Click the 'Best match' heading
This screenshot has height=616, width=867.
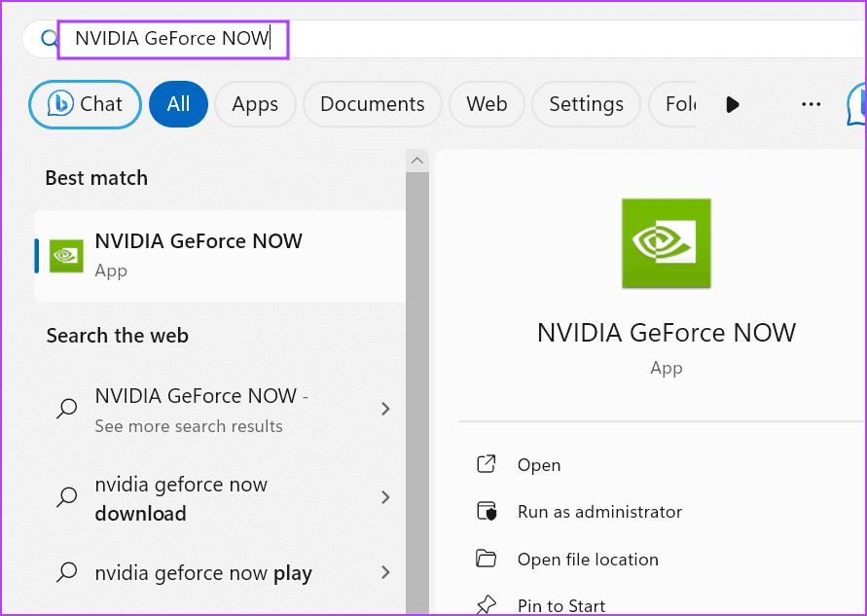click(96, 178)
